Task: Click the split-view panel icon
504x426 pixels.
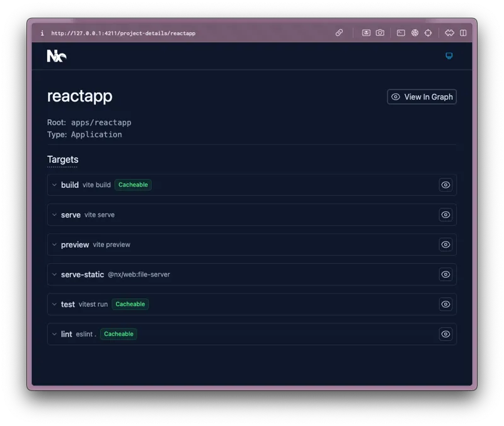Action: click(464, 33)
